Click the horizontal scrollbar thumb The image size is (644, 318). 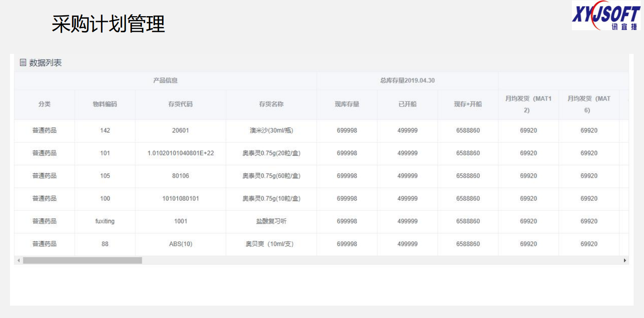coord(82,260)
